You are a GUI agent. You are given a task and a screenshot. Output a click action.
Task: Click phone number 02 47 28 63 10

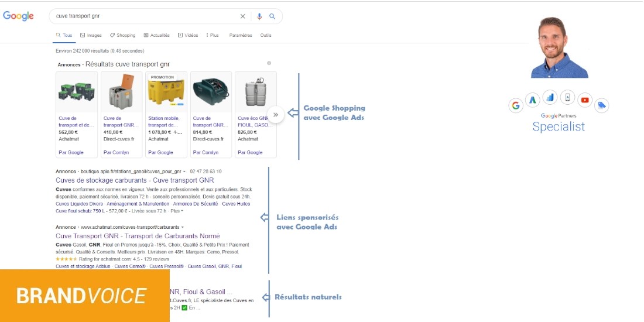pos(205,172)
